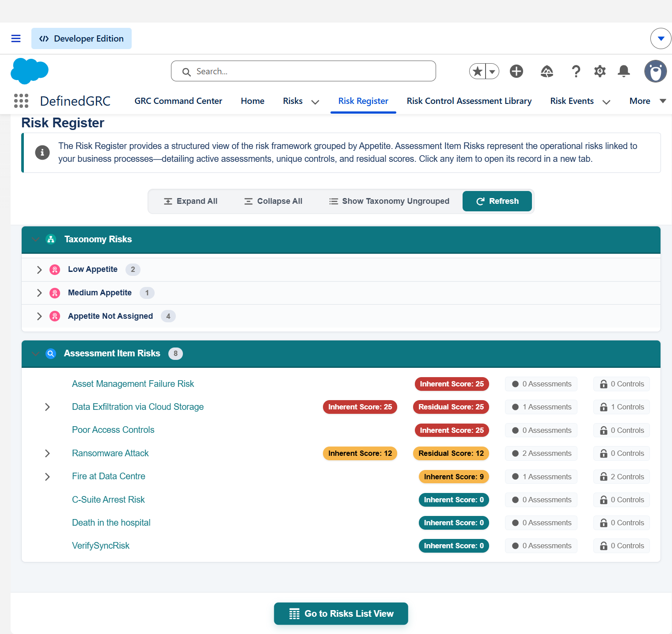The image size is (672, 634).
Task: Click the Developer Edition badge
Action: [x=81, y=38]
